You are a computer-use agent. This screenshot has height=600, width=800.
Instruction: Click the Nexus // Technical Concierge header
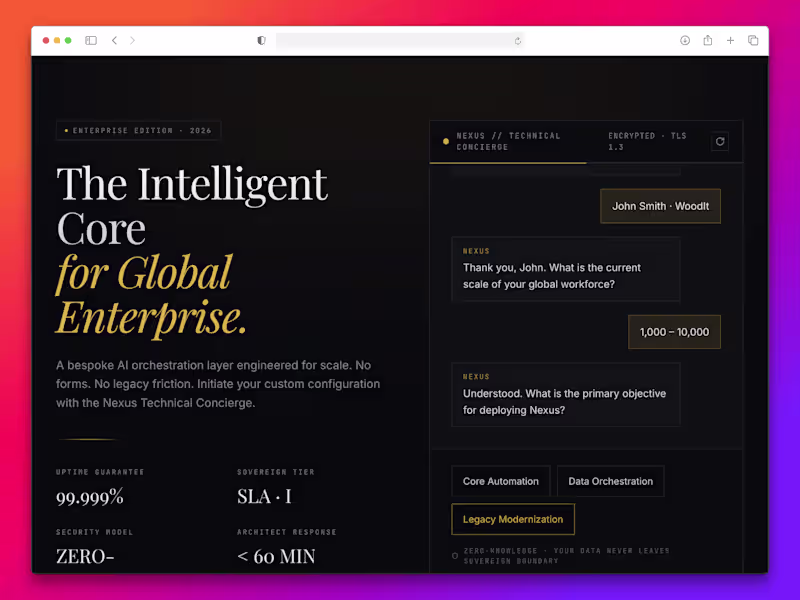coord(508,141)
